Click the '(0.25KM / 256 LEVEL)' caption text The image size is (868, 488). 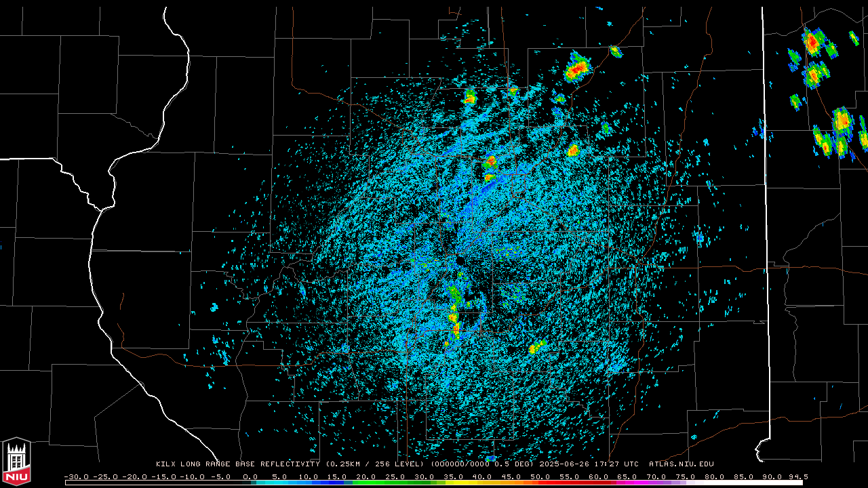(x=375, y=464)
